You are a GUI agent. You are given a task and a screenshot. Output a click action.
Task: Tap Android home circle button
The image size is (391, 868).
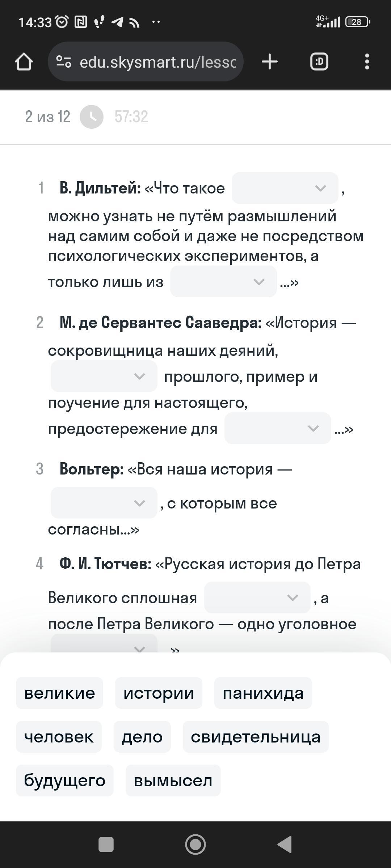[x=195, y=844]
